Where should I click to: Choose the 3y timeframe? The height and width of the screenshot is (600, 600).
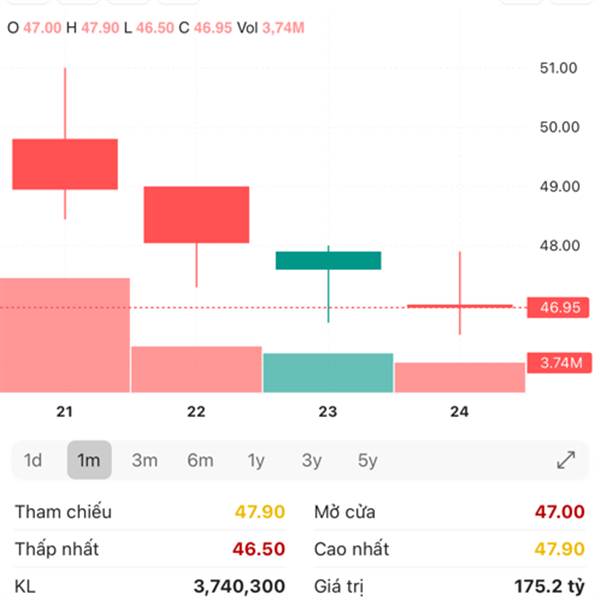312,461
